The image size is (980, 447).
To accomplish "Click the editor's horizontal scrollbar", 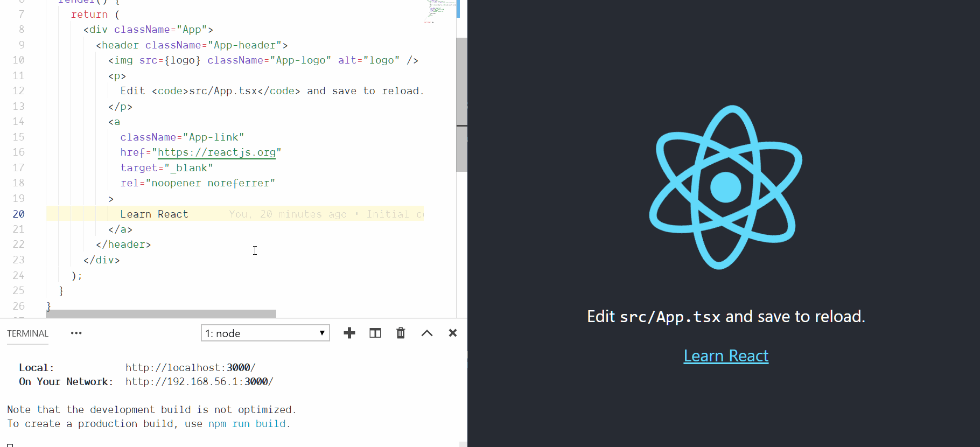I will tap(162, 313).
